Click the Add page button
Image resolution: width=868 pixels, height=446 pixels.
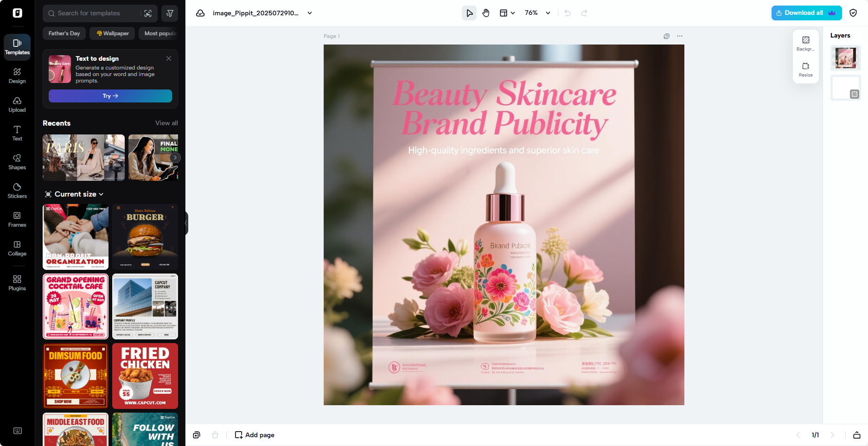[254, 435]
